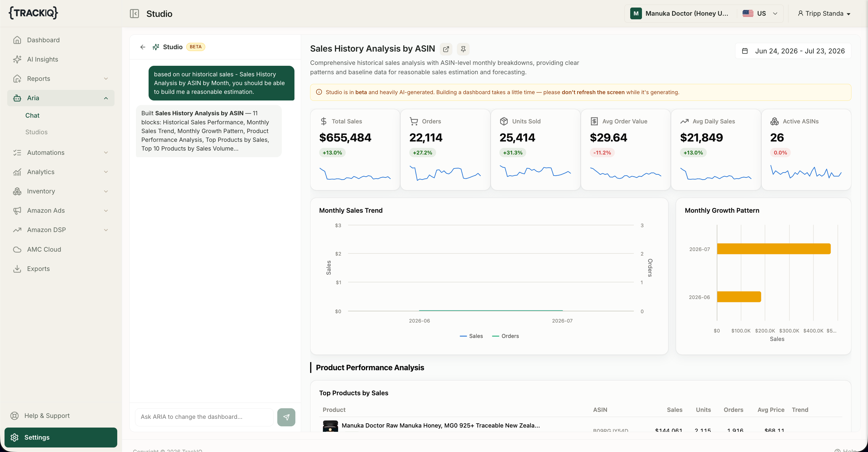Select Chat under Aria
Screen dimensions: 868x452
point(32,115)
